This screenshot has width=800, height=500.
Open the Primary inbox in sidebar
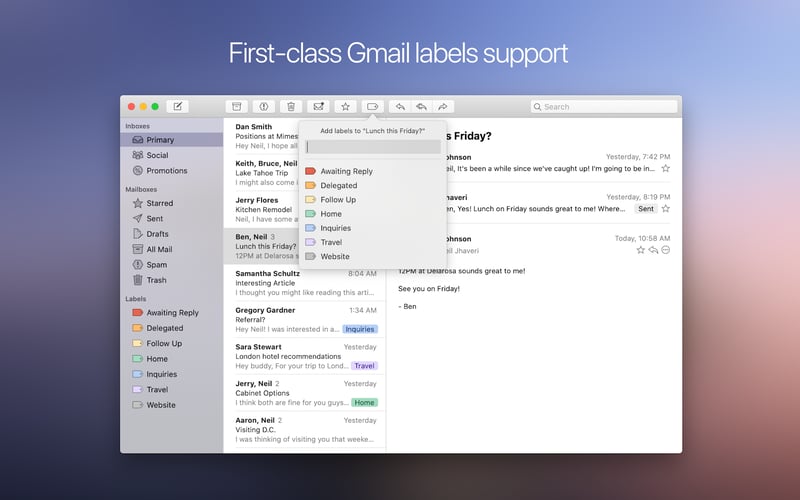tap(172, 139)
